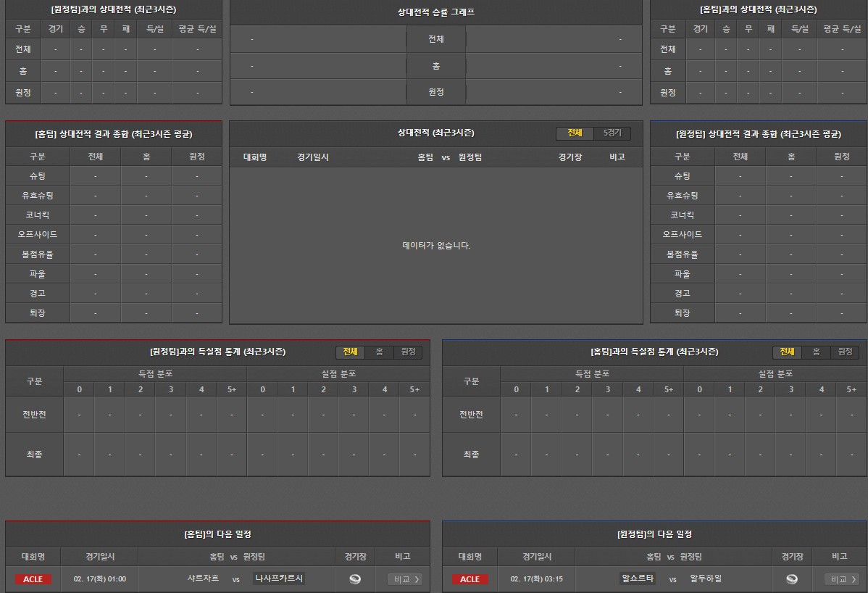Choose 원정 filter in right 득실점 통계

[845, 352]
